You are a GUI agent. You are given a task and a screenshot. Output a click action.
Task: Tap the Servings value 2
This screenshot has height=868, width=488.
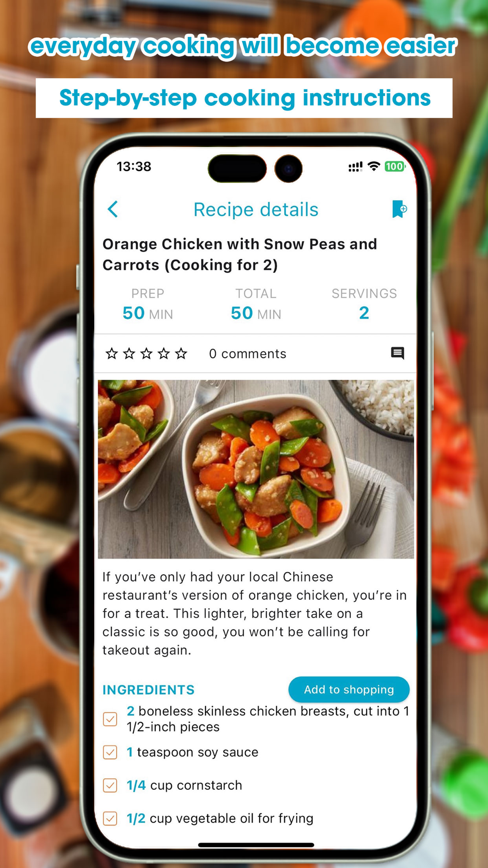tap(364, 313)
